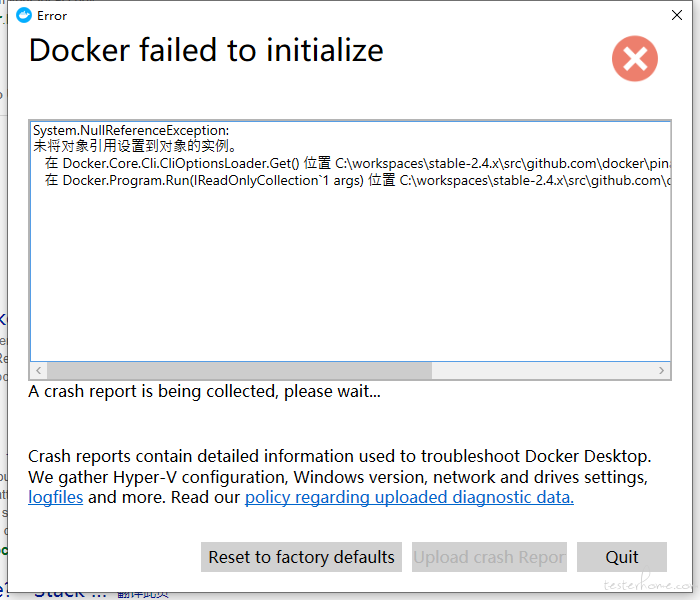Click the 'Error' window title text
The image size is (700, 600).
tap(52, 16)
